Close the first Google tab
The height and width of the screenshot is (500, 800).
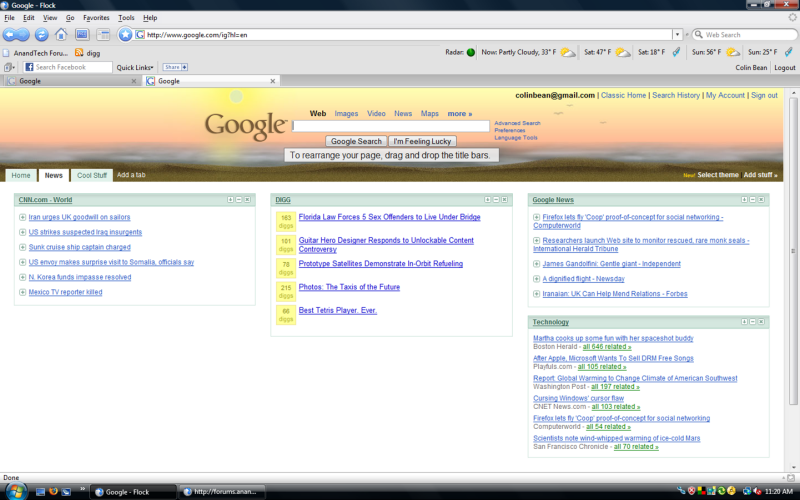[x=134, y=81]
